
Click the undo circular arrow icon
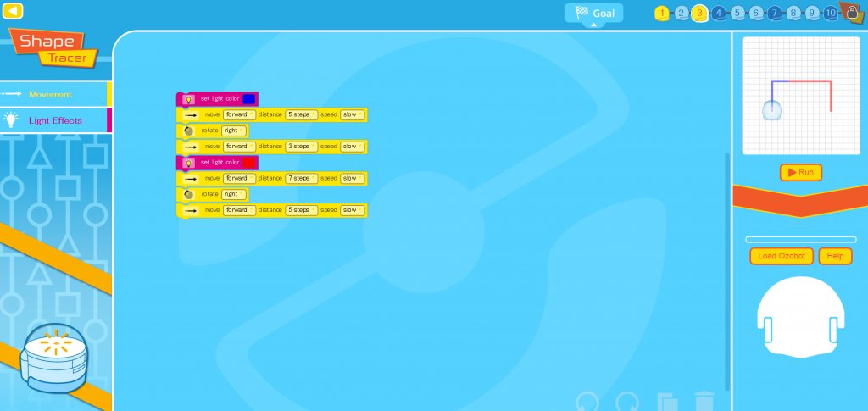(x=587, y=402)
